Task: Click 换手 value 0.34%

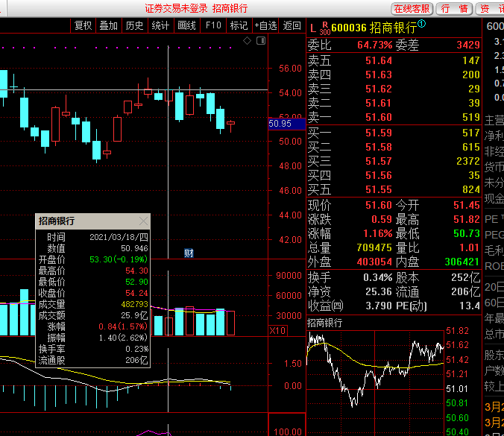Action: coord(378,277)
